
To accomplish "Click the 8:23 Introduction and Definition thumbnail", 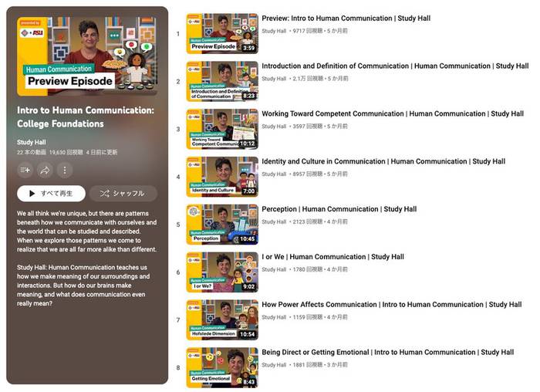I will click(x=222, y=81).
